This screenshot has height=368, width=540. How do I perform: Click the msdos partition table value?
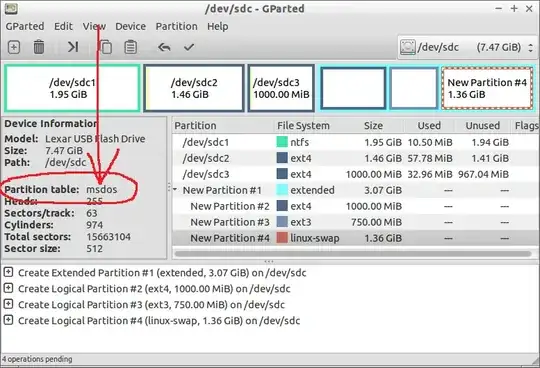(102, 189)
